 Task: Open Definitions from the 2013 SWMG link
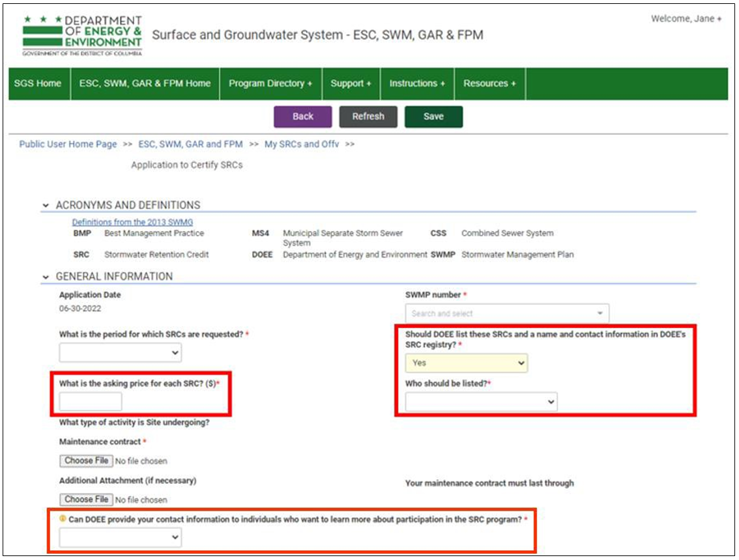132,222
